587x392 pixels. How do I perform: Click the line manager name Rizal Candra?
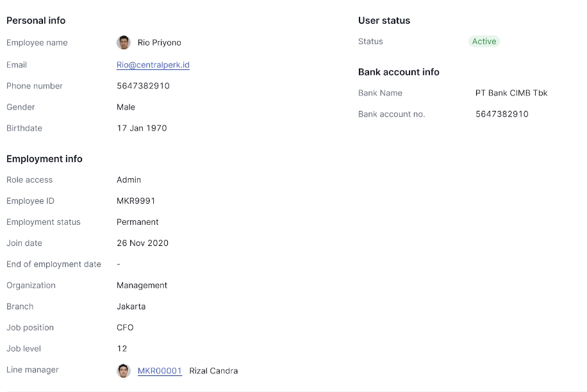[x=213, y=371]
